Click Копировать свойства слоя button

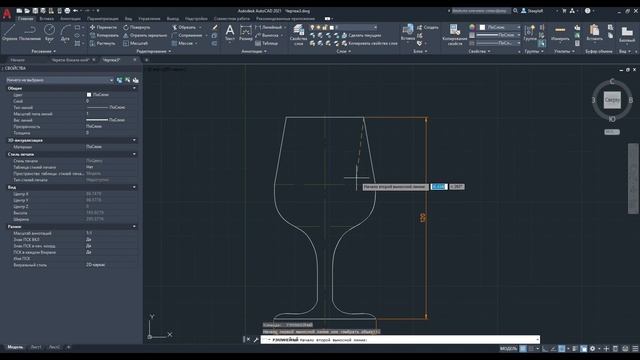[369, 43]
